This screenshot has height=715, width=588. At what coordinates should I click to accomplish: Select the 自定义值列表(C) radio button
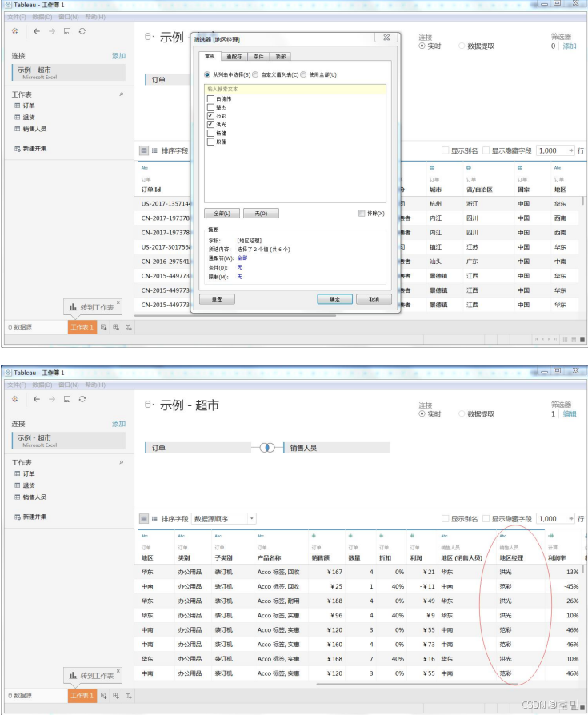[x=255, y=74]
